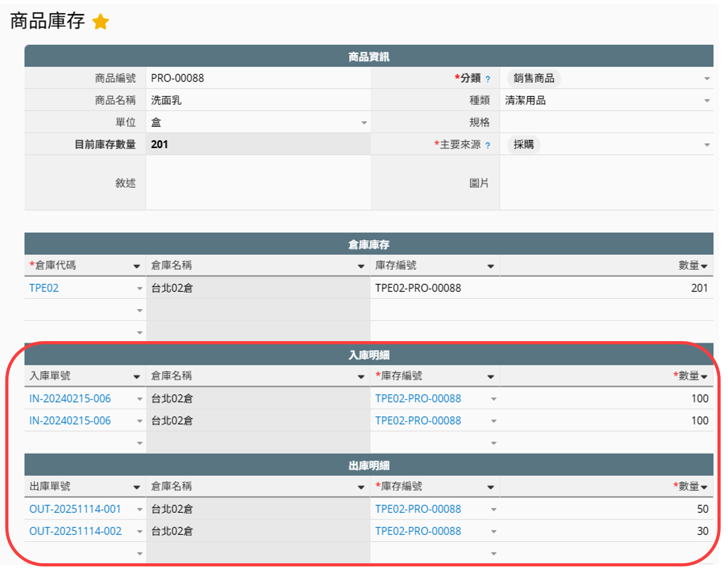Viewport: 728px width, 568px height.
Task: Open the TPE02 warehouse code link
Action: coord(44,288)
